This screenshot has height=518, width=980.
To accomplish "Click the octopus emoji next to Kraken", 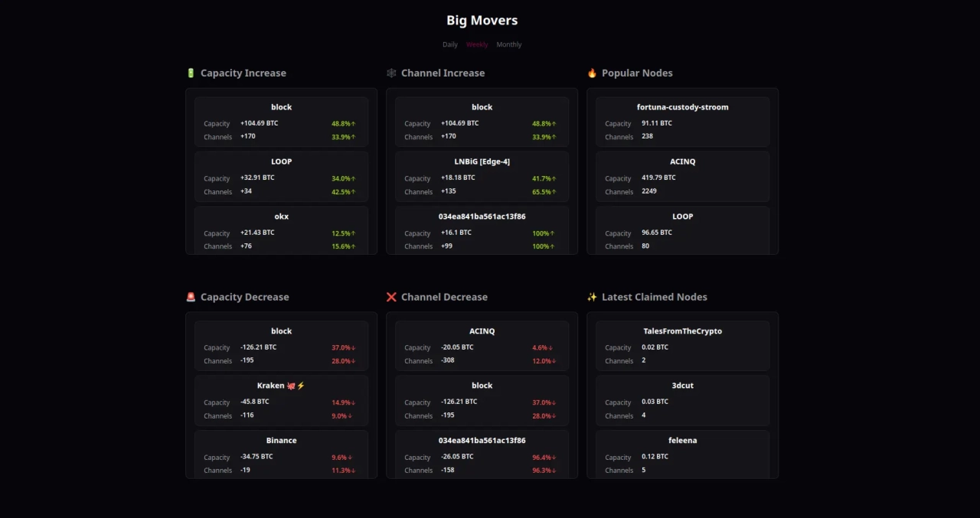I will point(291,386).
